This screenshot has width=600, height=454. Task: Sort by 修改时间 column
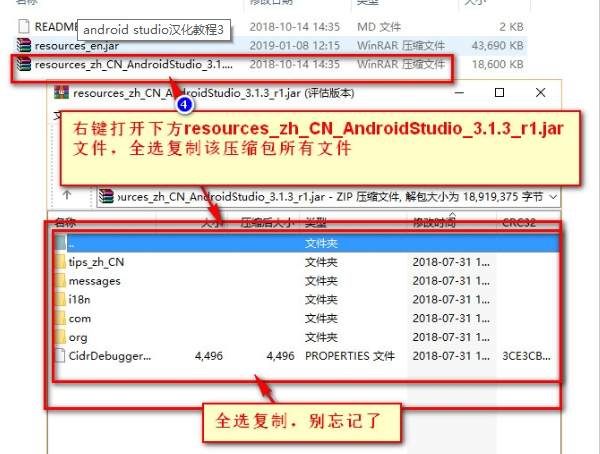click(434, 222)
